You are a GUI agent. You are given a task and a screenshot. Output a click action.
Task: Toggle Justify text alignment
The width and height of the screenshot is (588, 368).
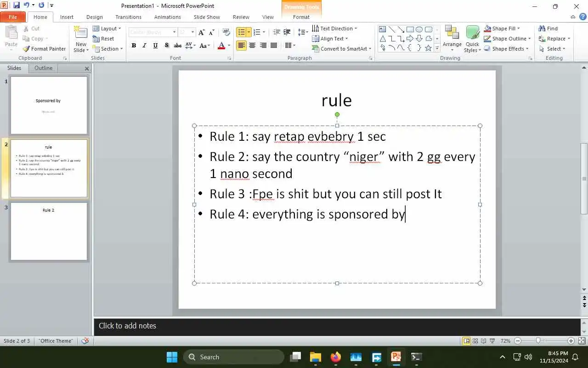click(274, 45)
